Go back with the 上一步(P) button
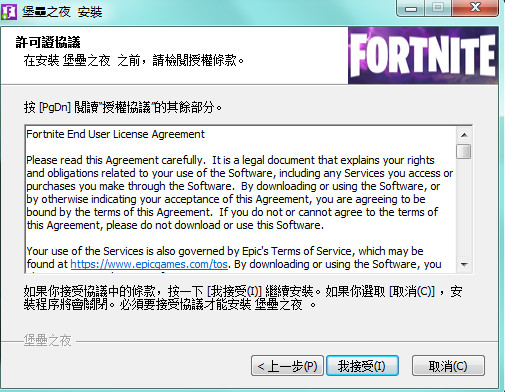Screen dimensions: 505x392 [x=287, y=366]
